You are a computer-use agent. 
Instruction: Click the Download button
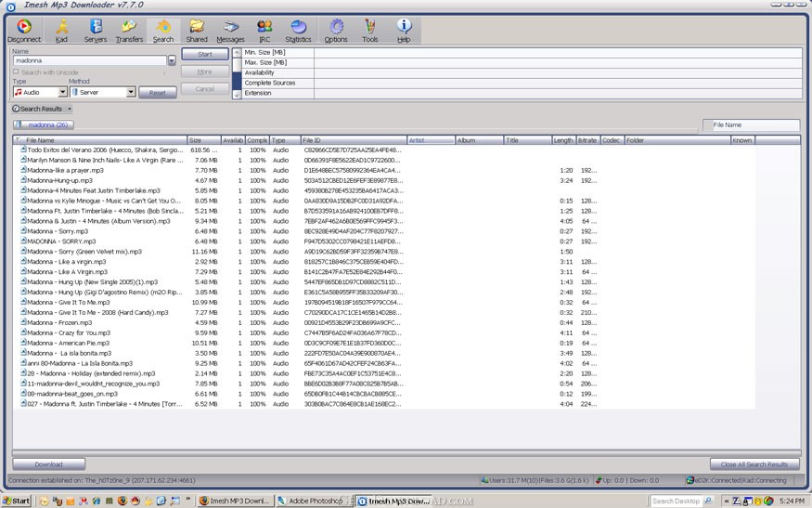click(x=48, y=464)
